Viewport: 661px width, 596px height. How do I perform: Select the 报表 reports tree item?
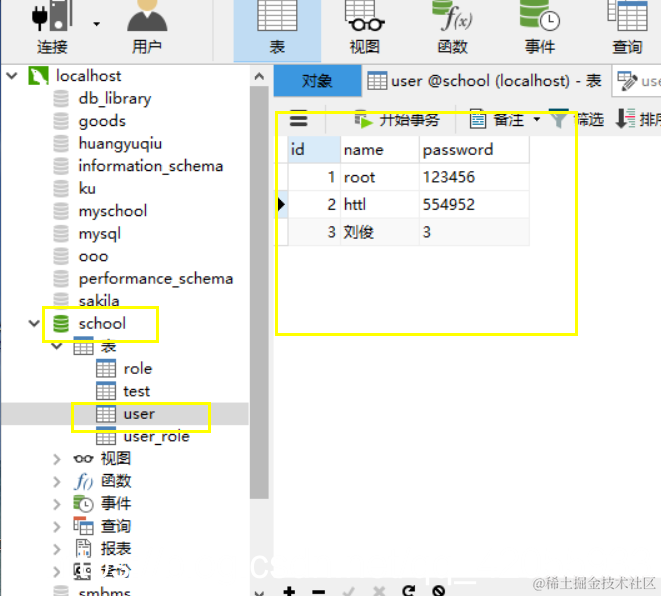(x=116, y=549)
